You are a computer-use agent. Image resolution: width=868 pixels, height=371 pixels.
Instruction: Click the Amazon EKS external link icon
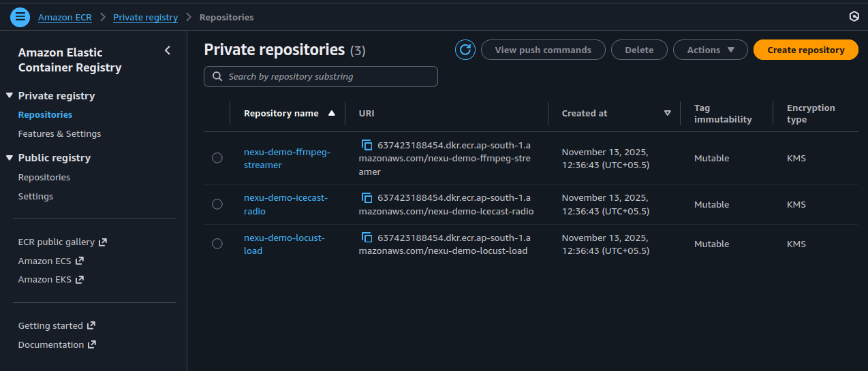click(80, 280)
